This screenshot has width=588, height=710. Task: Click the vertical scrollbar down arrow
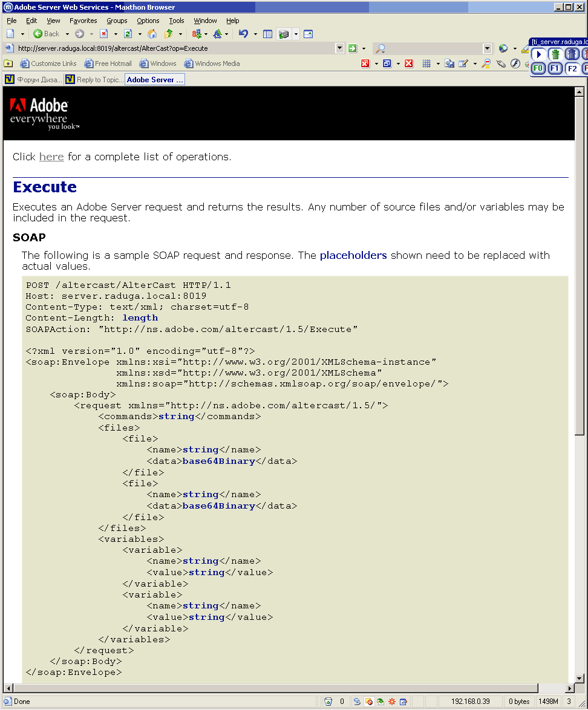[580, 679]
